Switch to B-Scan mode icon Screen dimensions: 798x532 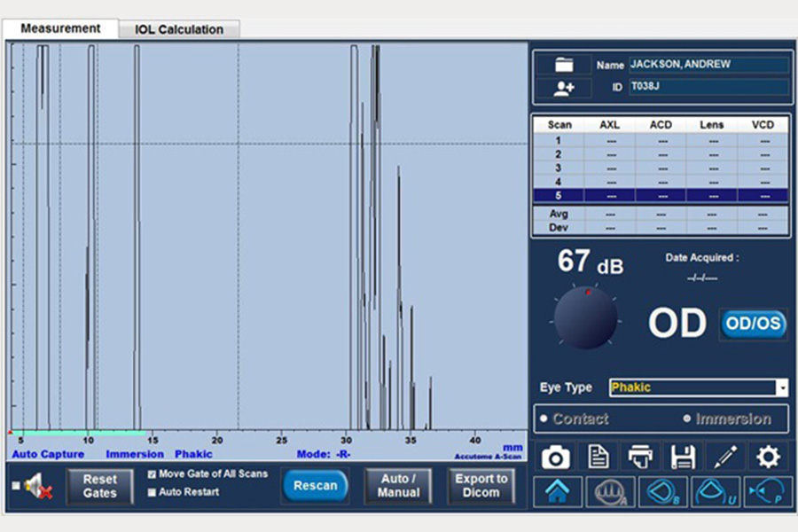(x=662, y=492)
